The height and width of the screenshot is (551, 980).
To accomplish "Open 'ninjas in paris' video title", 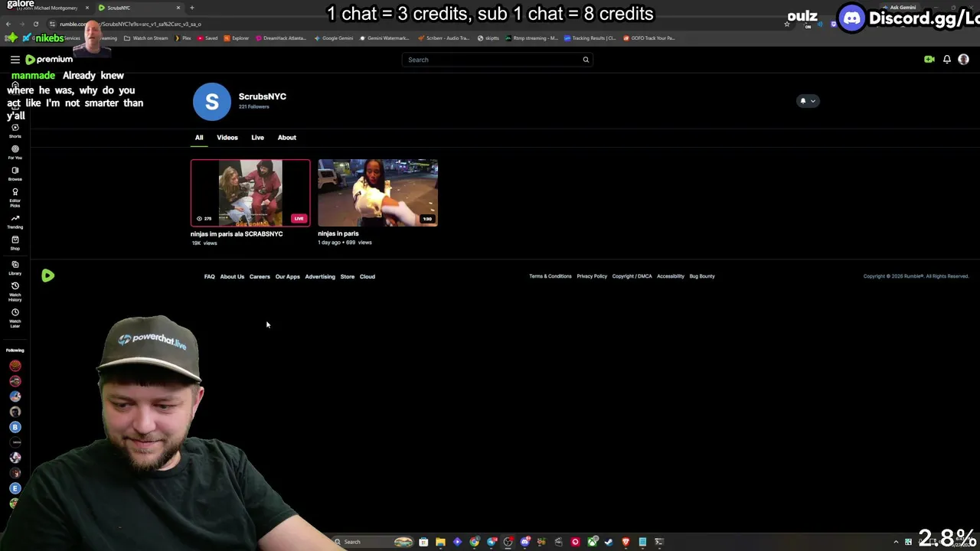I will (338, 234).
